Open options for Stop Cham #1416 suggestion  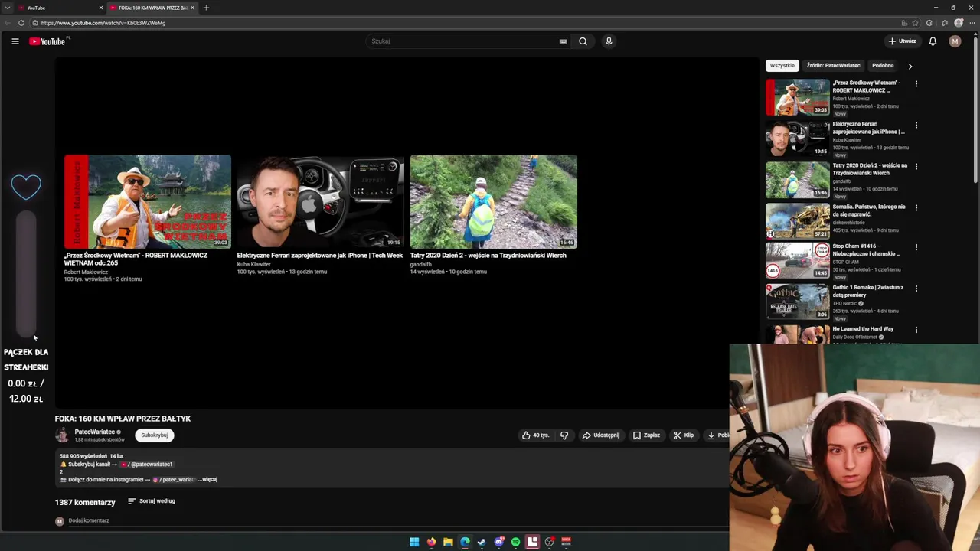click(916, 247)
